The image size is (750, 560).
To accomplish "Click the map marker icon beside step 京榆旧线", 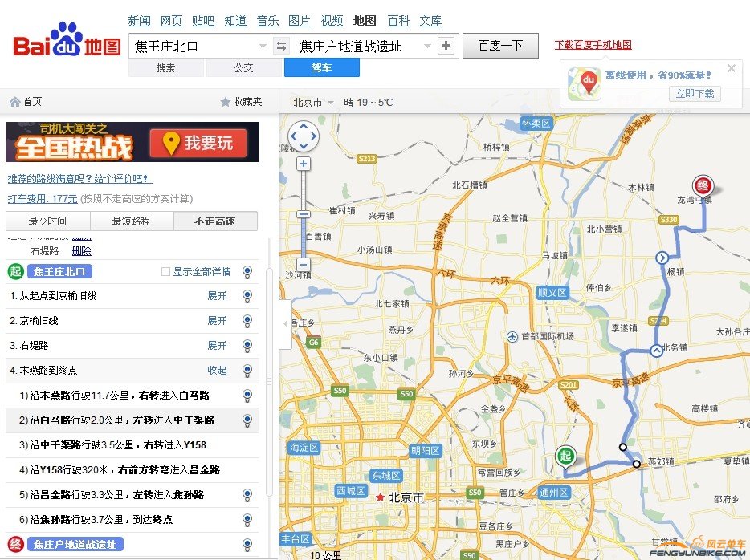I will pos(247,320).
